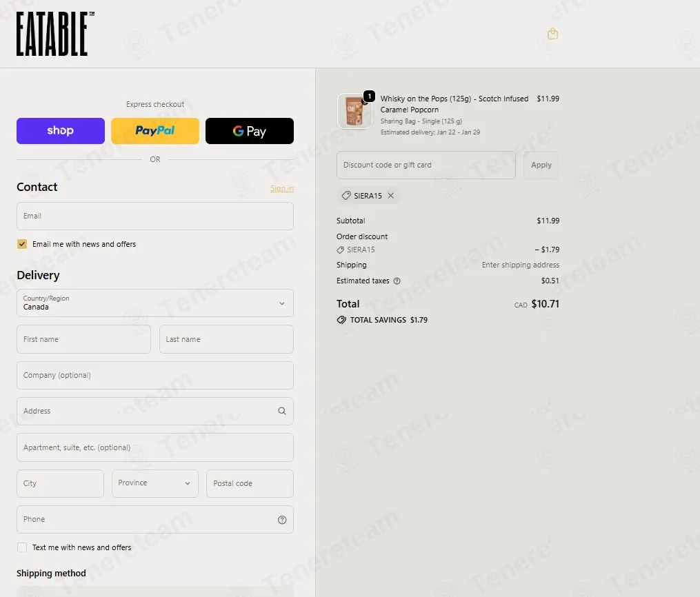Open the Country/Region dropdown

click(155, 303)
